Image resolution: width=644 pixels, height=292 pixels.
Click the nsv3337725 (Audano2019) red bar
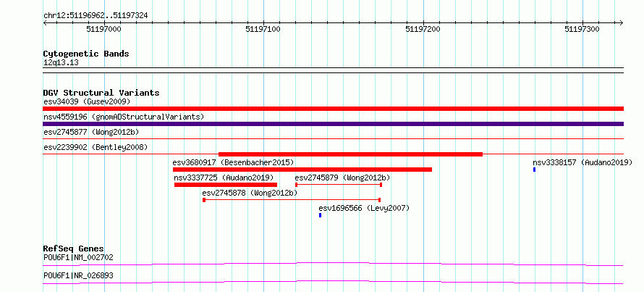[x=226, y=185]
